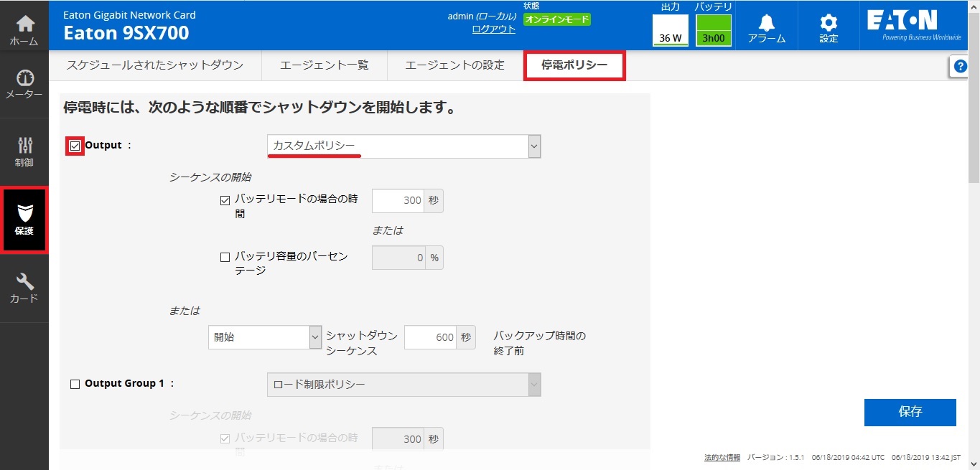The image size is (980, 470).
Task: Click the 保存 (Save) button
Action: point(910,412)
